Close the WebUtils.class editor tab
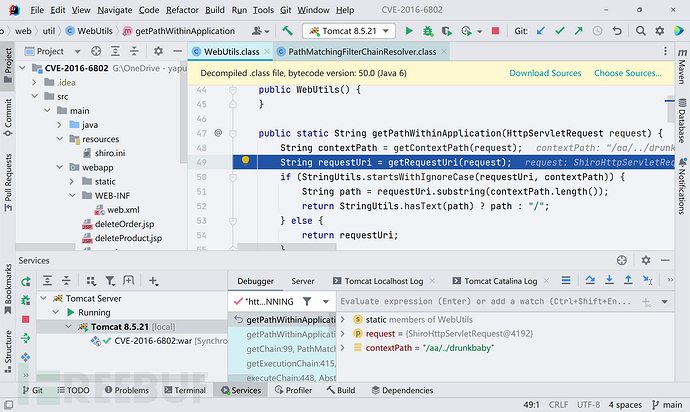 (267, 52)
